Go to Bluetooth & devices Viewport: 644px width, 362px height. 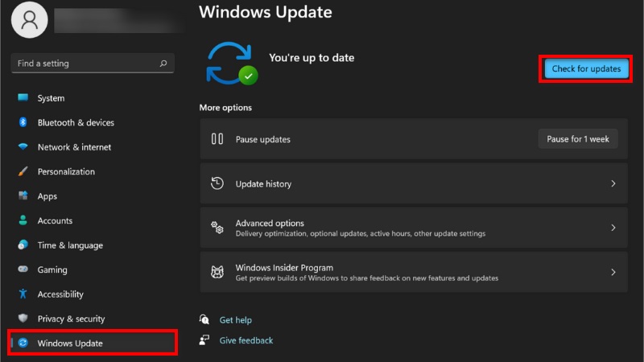point(76,122)
